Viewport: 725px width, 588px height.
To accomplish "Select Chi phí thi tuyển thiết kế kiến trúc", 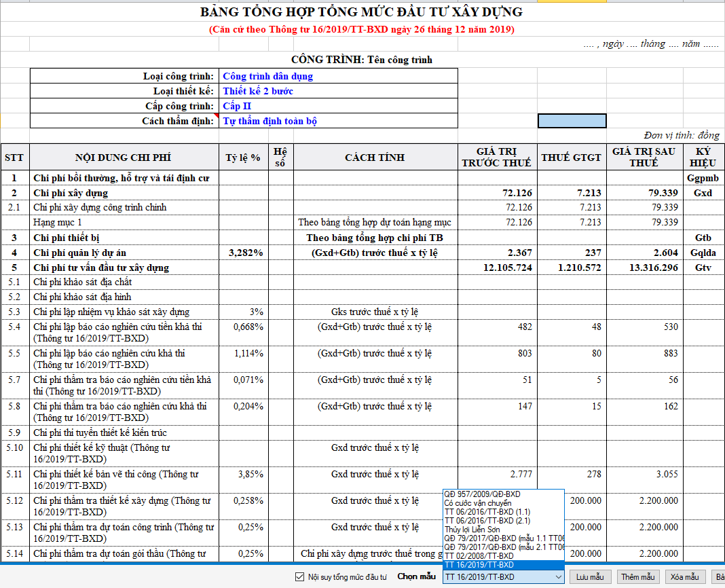I will pos(124,433).
